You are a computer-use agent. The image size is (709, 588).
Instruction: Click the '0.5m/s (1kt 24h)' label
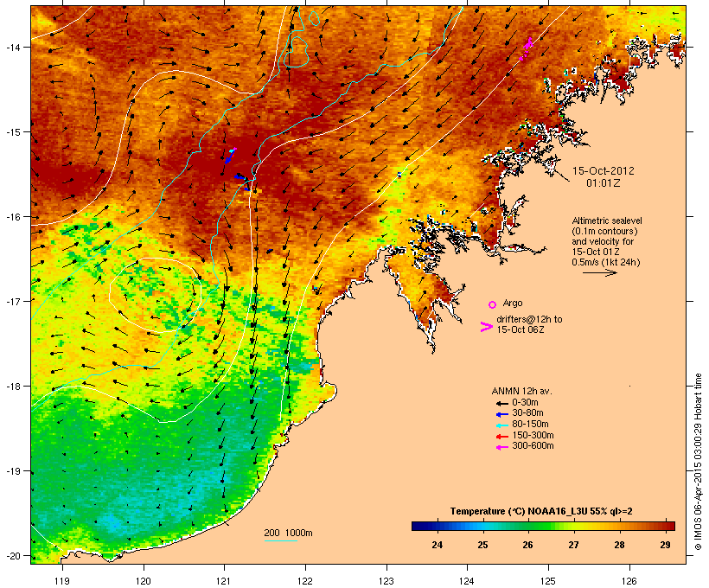[x=606, y=262]
